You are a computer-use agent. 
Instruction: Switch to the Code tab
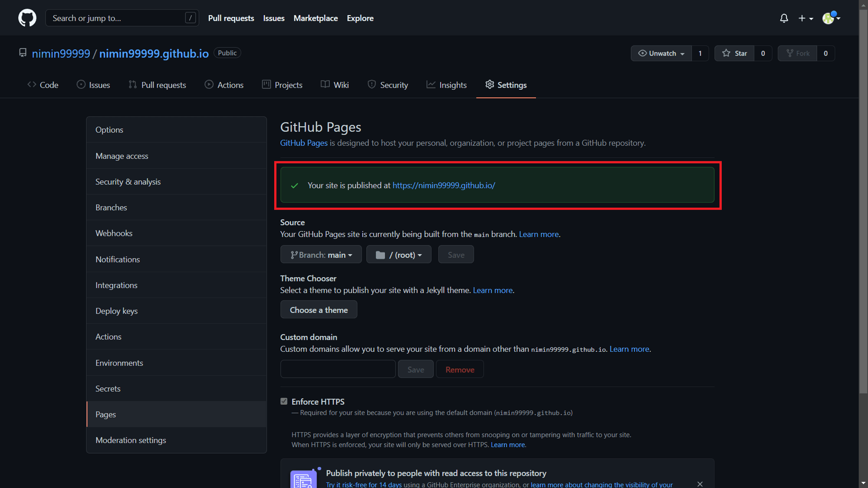(43, 85)
